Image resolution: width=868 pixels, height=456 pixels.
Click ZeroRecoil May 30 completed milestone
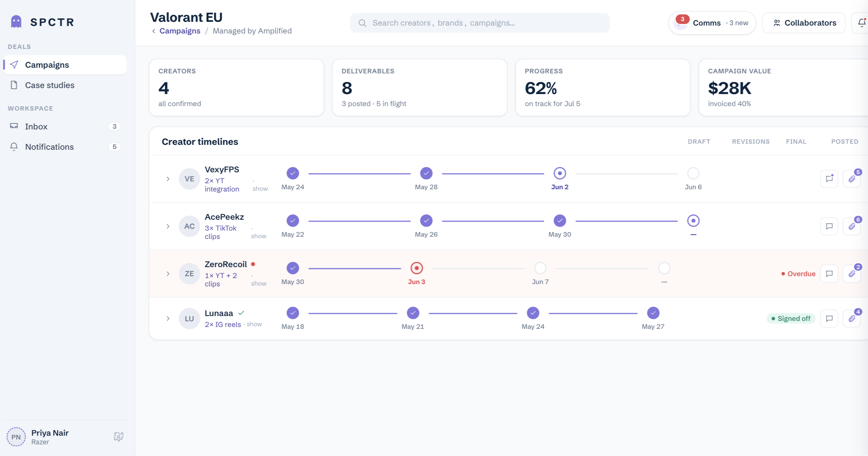coord(293,268)
